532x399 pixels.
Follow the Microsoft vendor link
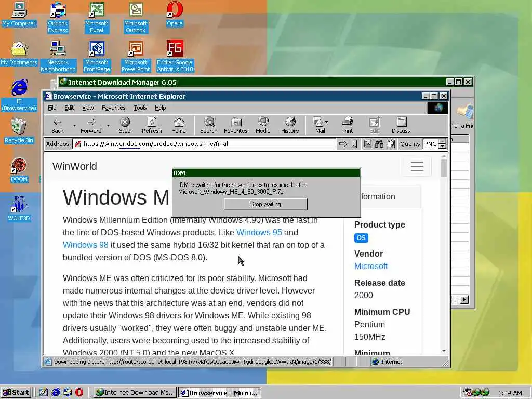point(371,267)
